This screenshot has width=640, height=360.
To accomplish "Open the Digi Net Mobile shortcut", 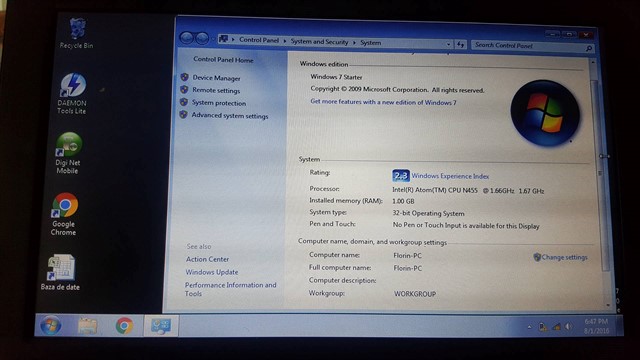I will click(68, 153).
